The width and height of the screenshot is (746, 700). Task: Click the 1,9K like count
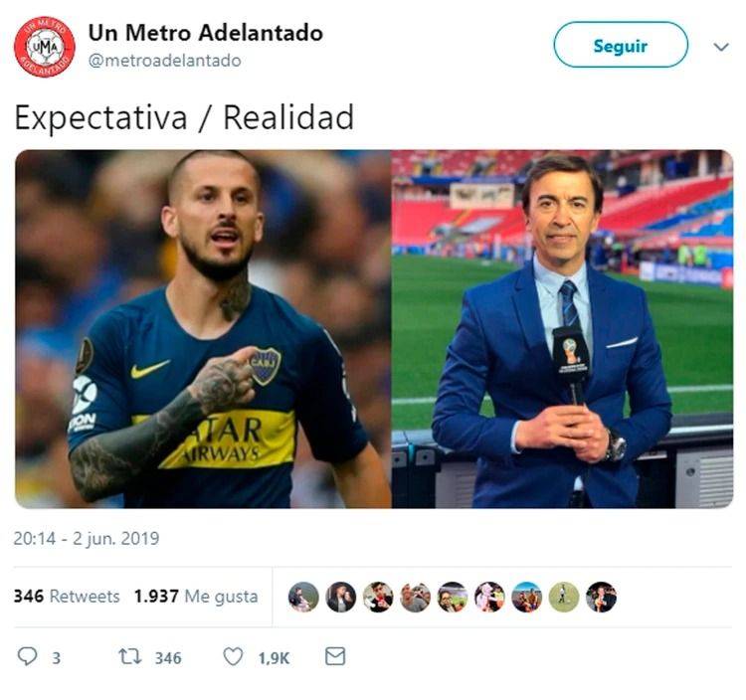[x=274, y=658]
